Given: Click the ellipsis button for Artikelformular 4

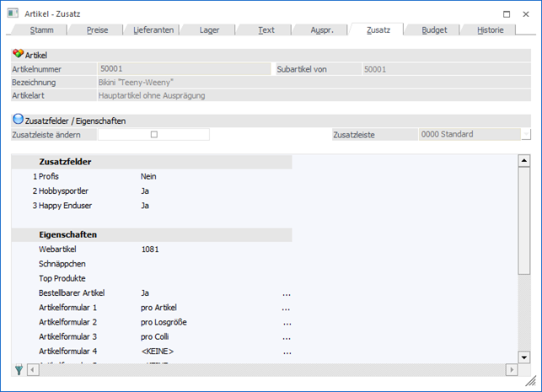Looking at the screenshot, I should (x=287, y=352).
